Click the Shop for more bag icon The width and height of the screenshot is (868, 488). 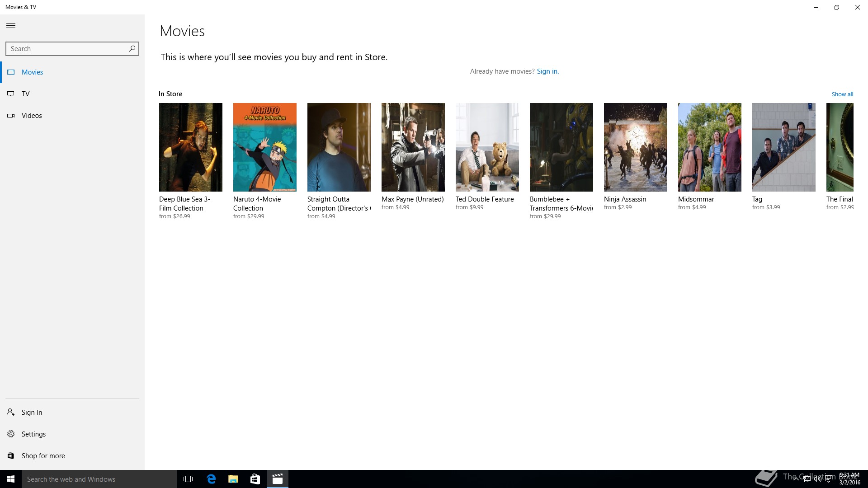pos(11,455)
